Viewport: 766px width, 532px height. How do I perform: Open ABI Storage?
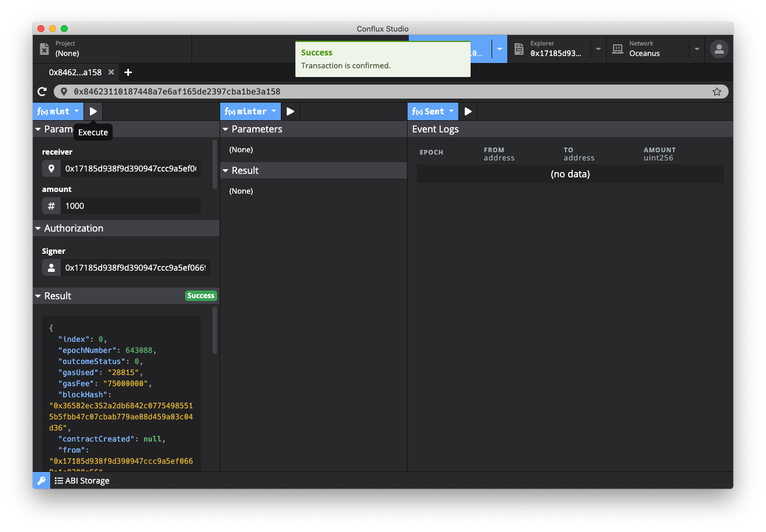pos(82,481)
